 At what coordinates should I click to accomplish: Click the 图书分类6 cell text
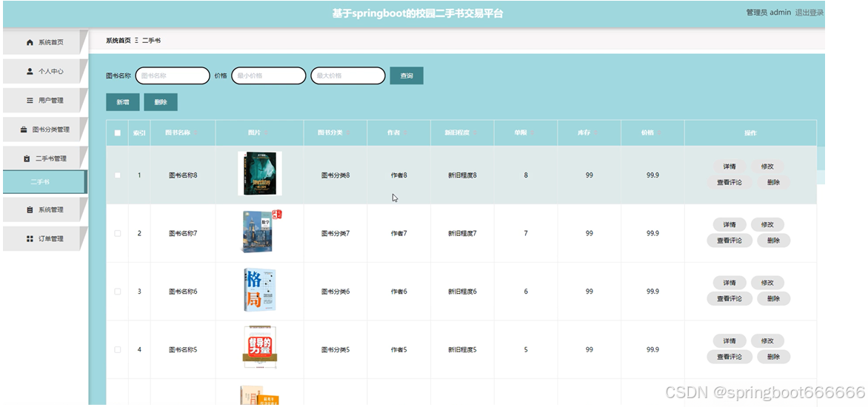335,292
